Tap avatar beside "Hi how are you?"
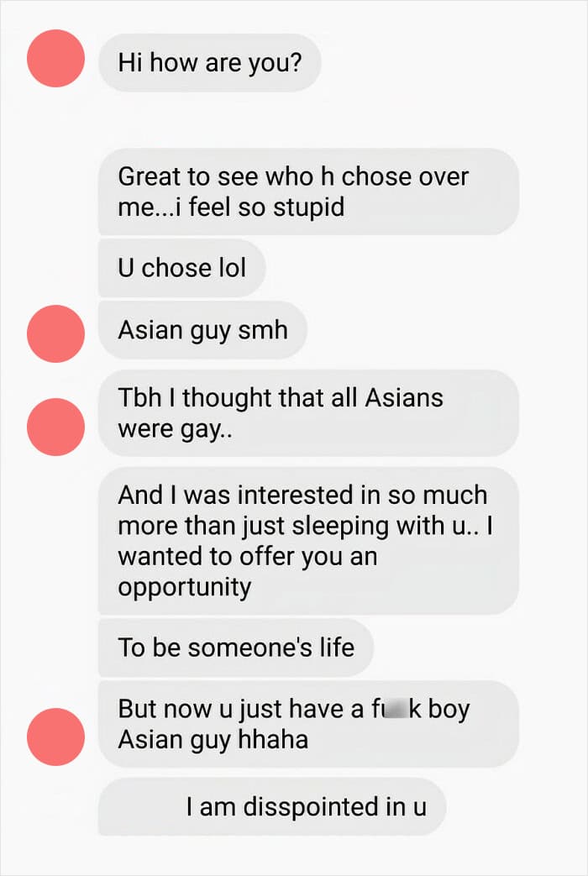The width and height of the screenshot is (588, 876). (56, 58)
